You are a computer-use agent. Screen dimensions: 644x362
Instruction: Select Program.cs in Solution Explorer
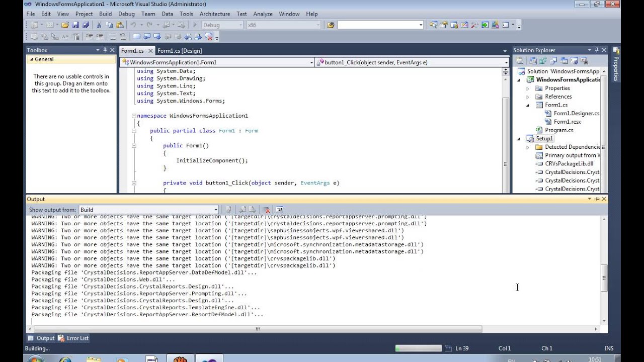(x=559, y=130)
